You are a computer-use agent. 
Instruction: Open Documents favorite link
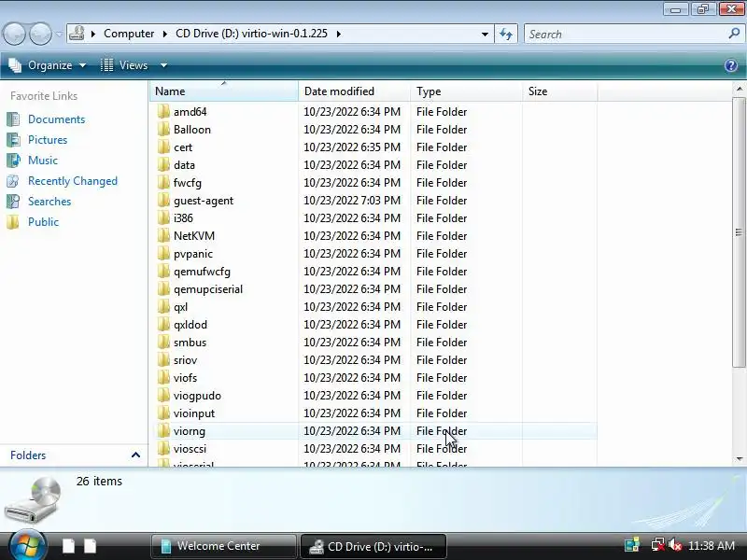[56, 119]
